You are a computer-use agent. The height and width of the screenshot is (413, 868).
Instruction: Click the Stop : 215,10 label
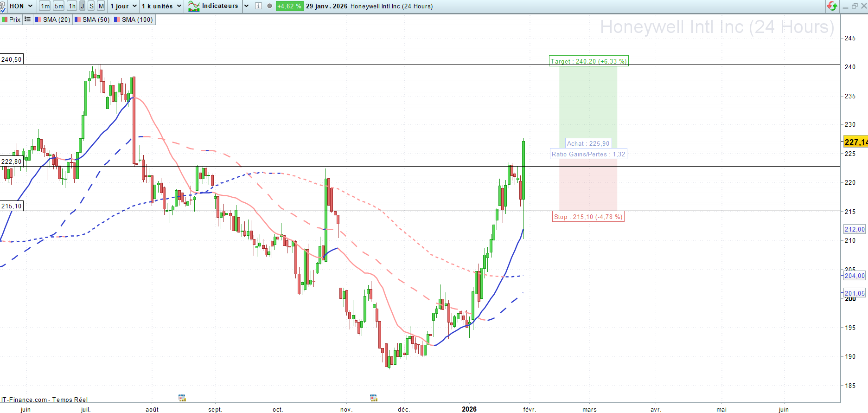pyautogui.click(x=588, y=217)
